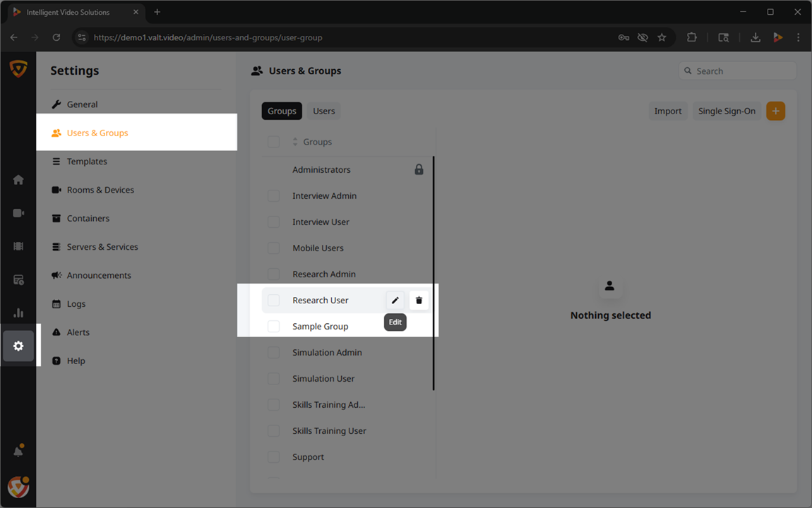812x508 pixels.
Task: Click the browser reload button
Action: [56, 37]
